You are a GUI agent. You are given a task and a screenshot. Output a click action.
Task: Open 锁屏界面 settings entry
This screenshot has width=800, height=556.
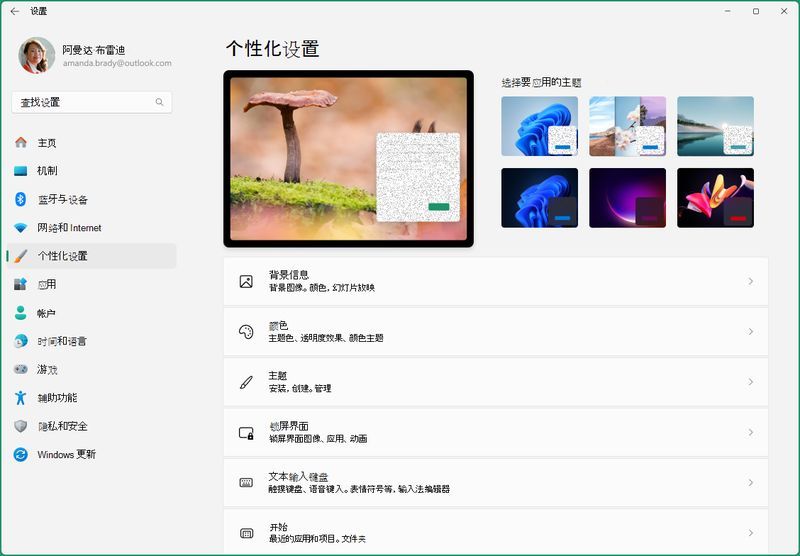495,433
